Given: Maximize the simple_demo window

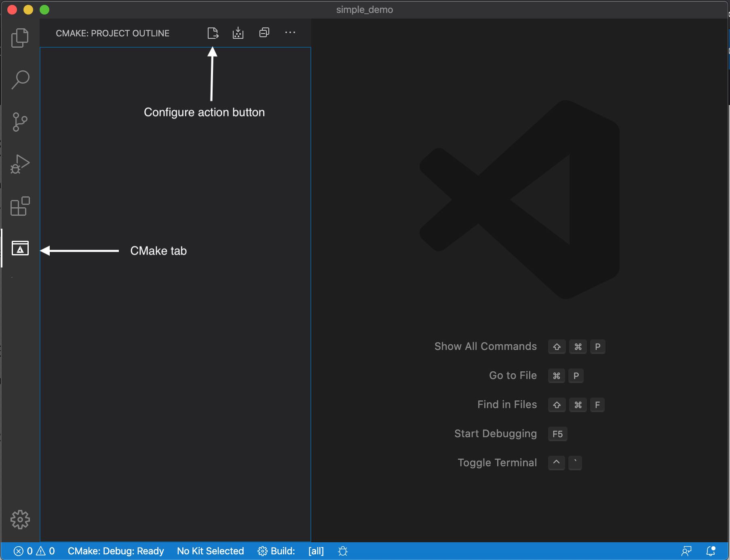Looking at the screenshot, I should pyautogui.click(x=44, y=10).
